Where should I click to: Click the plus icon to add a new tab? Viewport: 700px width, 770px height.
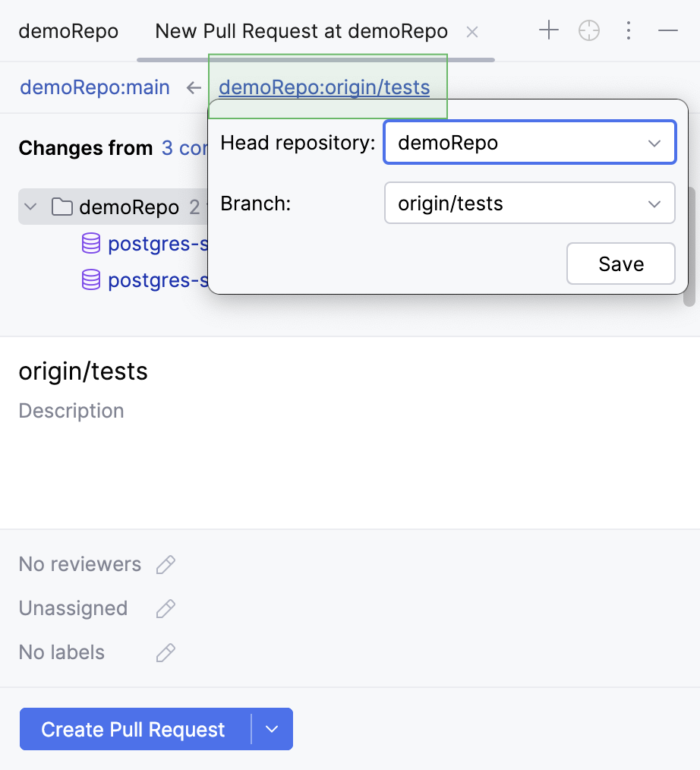coord(548,30)
